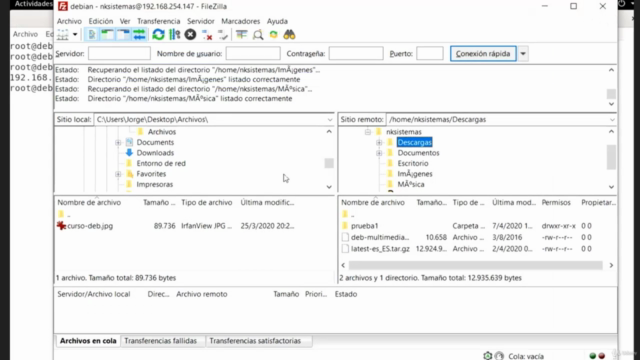Disconnect from the current server
Image resolution: width=640 pixels, height=360 pixels.
(207, 35)
